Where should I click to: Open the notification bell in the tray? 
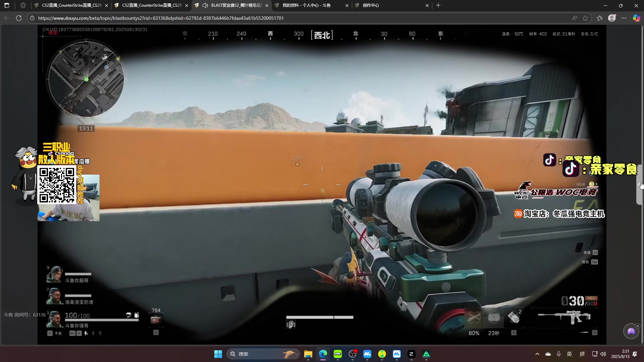tap(635, 354)
